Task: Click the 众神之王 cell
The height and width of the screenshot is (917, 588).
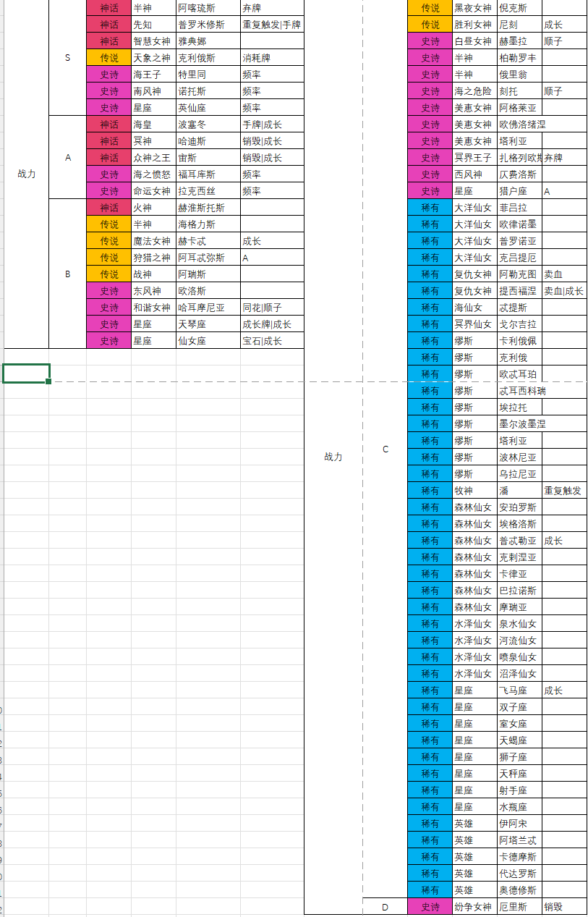Action: coord(153,158)
